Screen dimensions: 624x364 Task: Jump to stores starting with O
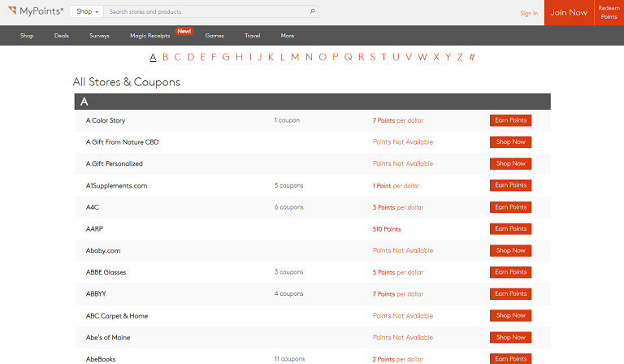click(323, 58)
